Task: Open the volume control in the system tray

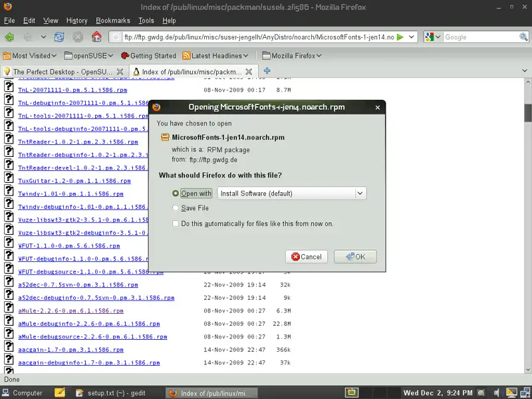Action: point(497,393)
